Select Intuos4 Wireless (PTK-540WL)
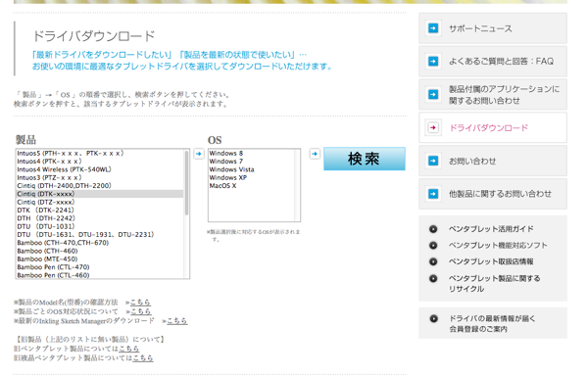 pos(100,169)
